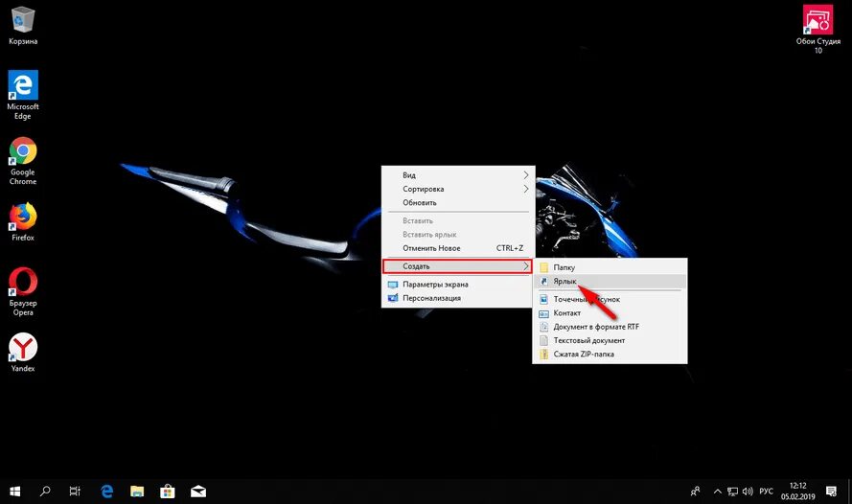This screenshot has width=852, height=504.
Task: Create a new Контакт
Action: (x=610, y=312)
